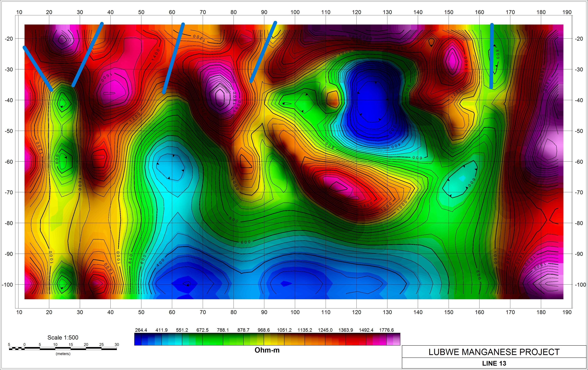Click the LUBWE MANGANESE PROJECT title text
This screenshot has width=588, height=370.
(494, 352)
